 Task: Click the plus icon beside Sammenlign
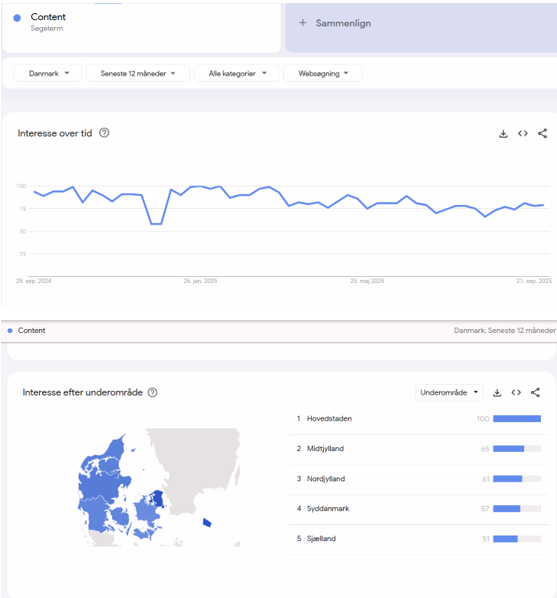click(x=303, y=23)
